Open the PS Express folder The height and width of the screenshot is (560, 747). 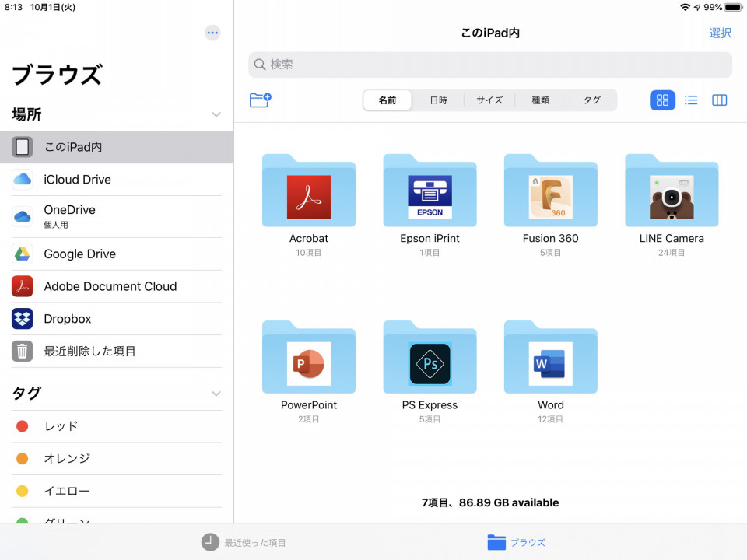click(x=430, y=357)
